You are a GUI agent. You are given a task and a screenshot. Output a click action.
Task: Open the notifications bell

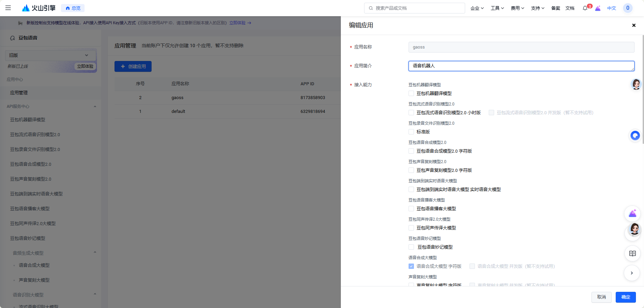pos(585,8)
